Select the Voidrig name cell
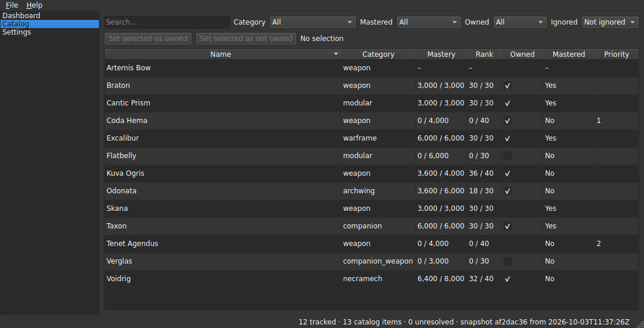The height and width of the screenshot is (328, 644). point(222,279)
